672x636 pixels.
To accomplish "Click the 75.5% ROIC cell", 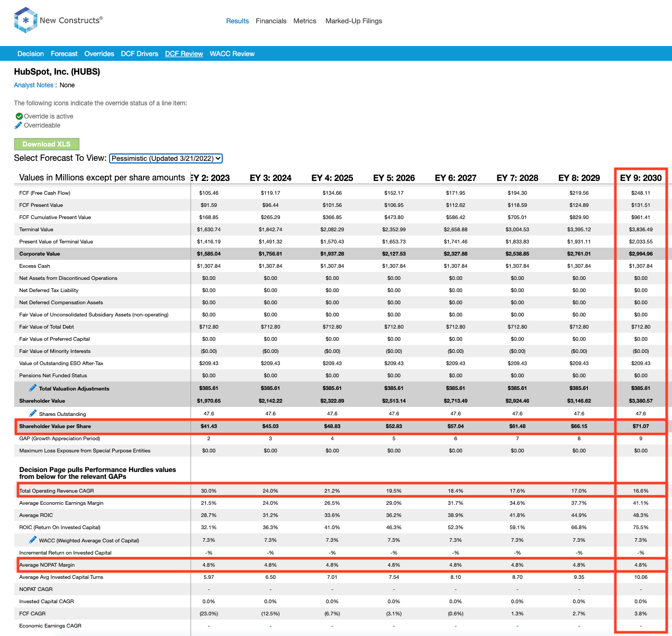I will click(641, 528).
